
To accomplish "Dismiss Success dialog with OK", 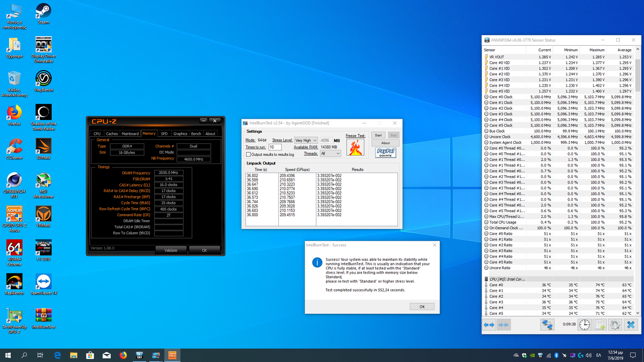I will (x=422, y=307).
